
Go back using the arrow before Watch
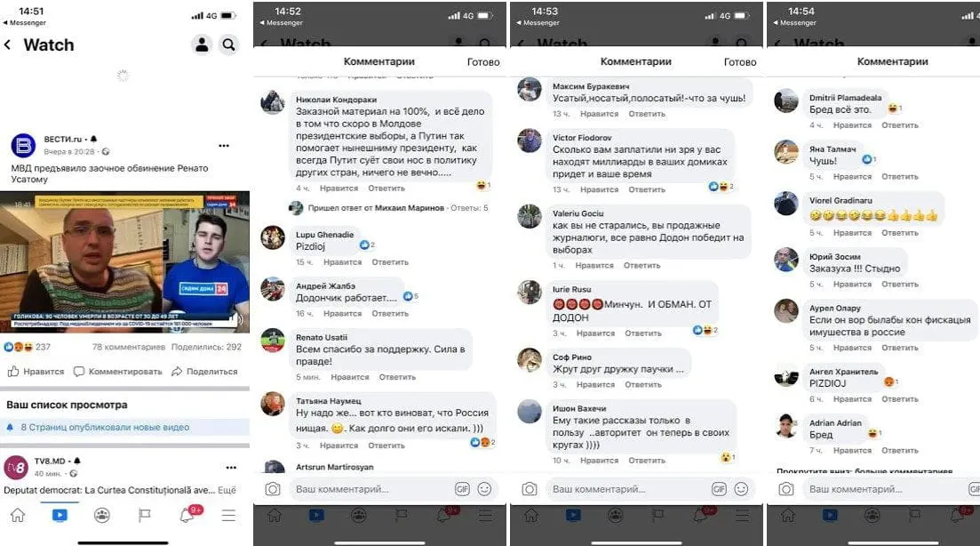8,45
